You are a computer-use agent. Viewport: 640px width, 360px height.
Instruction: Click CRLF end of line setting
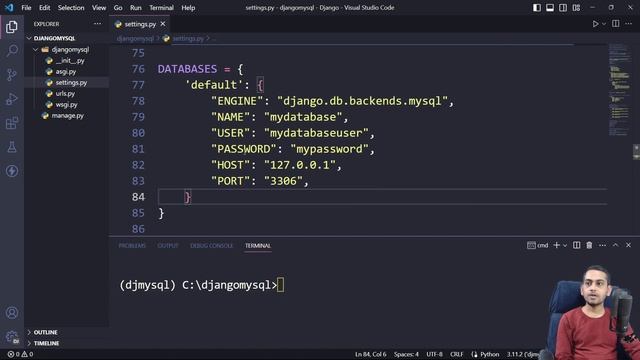[x=456, y=354]
